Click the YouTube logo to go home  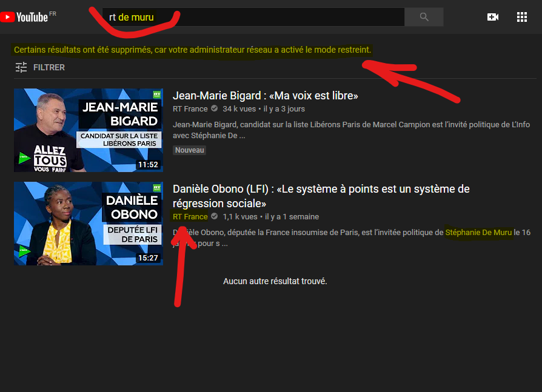24,17
